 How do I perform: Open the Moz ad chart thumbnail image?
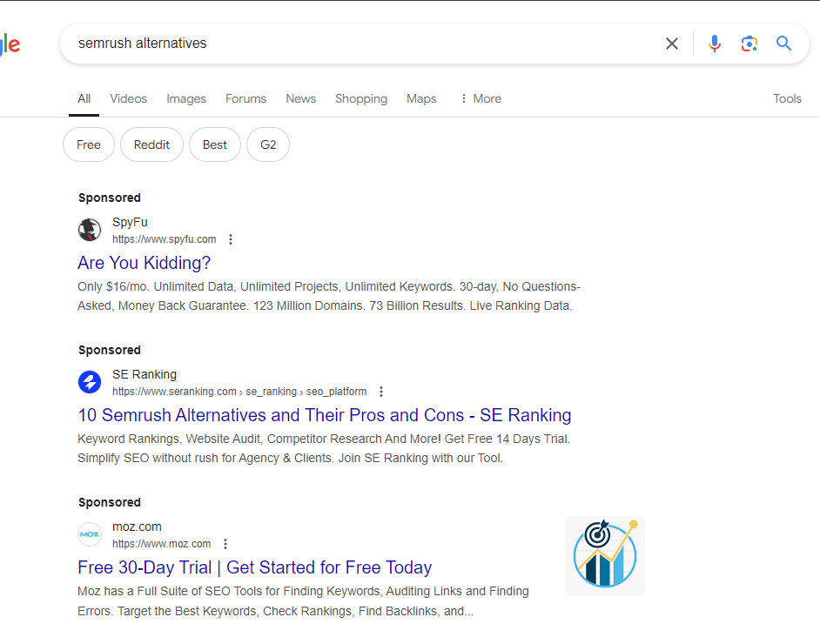click(605, 556)
